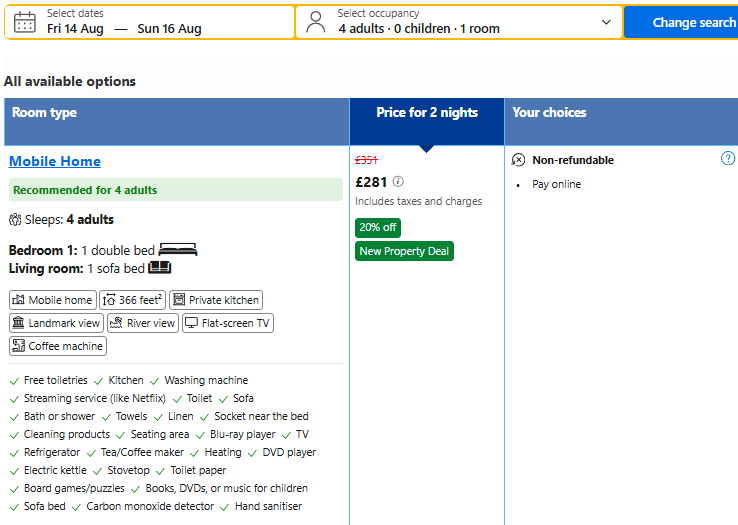Click the Toilet paper amenity
This screenshot has width=738, height=525.
[x=198, y=470]
